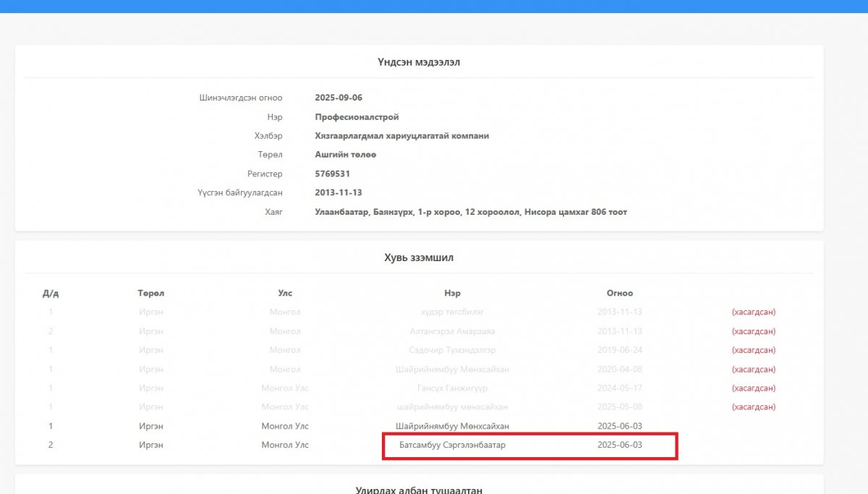Click the Хувь эзэмшил section heading
Image resolution: width=868 pixels, height=494 pixels.
[x=419, y=257]
